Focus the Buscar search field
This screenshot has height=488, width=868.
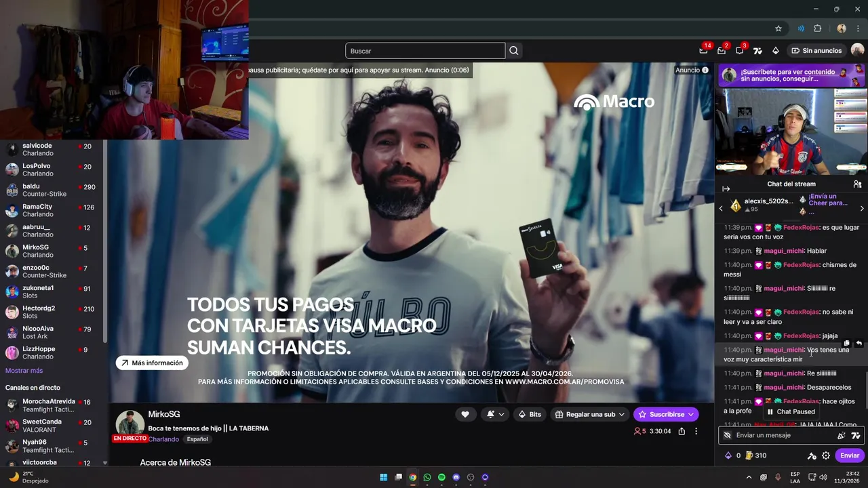[425, 51]
